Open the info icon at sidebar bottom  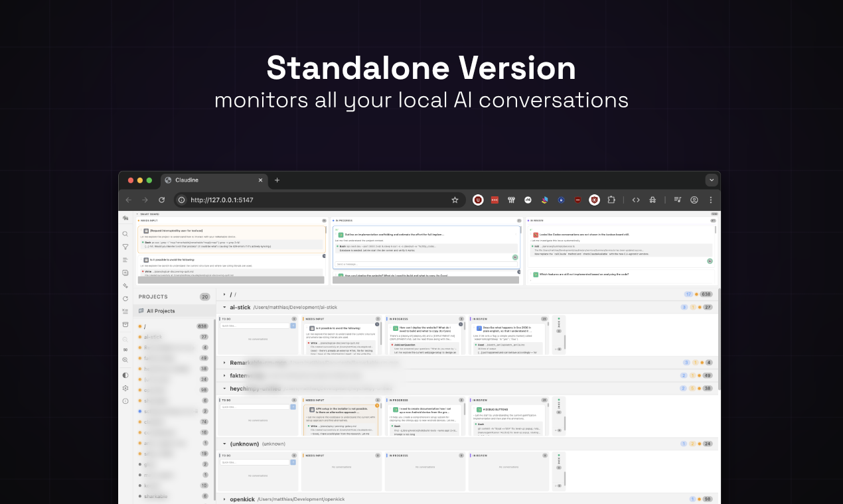point(125,401)
